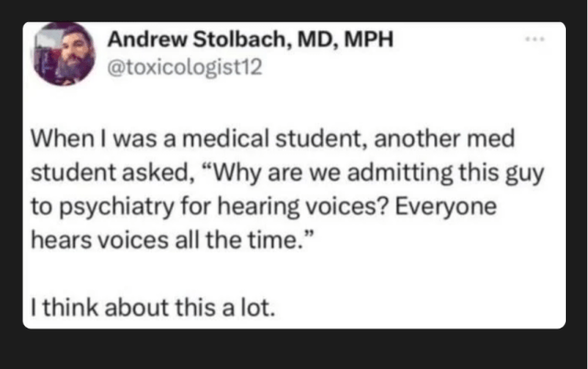This screenshot has height=369, width=588.
Task: Open the "Andrew Stolbach" display name
Action: pyautogui.click(x=176, y=41)
